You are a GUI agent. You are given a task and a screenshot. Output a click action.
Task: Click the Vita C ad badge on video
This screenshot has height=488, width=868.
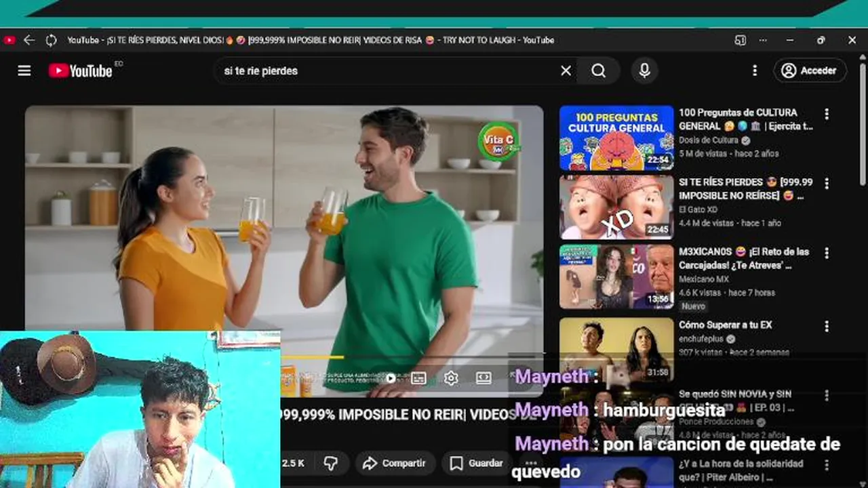pyautogui.click(x=498, y=141)
